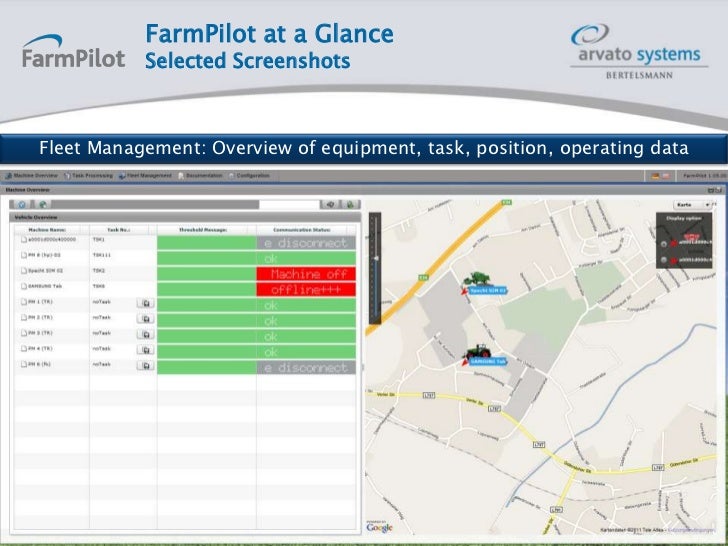Select lower radio button in Display option panel
The height and width of the screenshot is (546, 728).
(664, 260)
